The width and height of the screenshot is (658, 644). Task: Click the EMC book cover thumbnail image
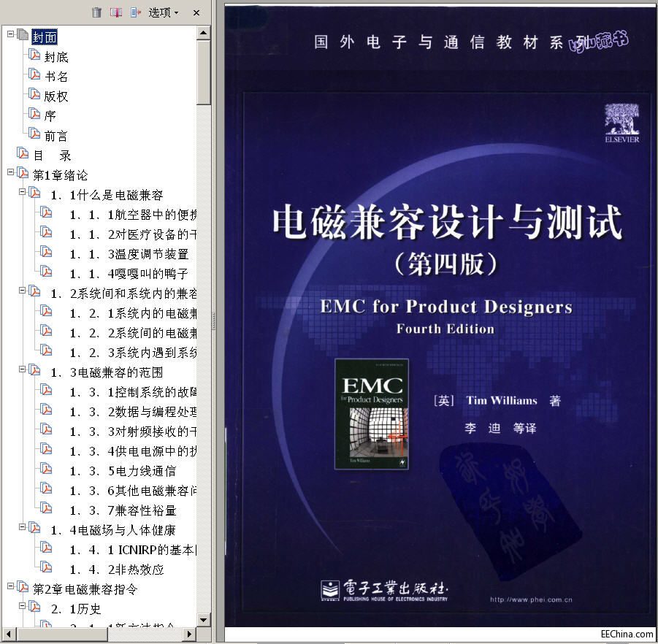click(372, 414)
